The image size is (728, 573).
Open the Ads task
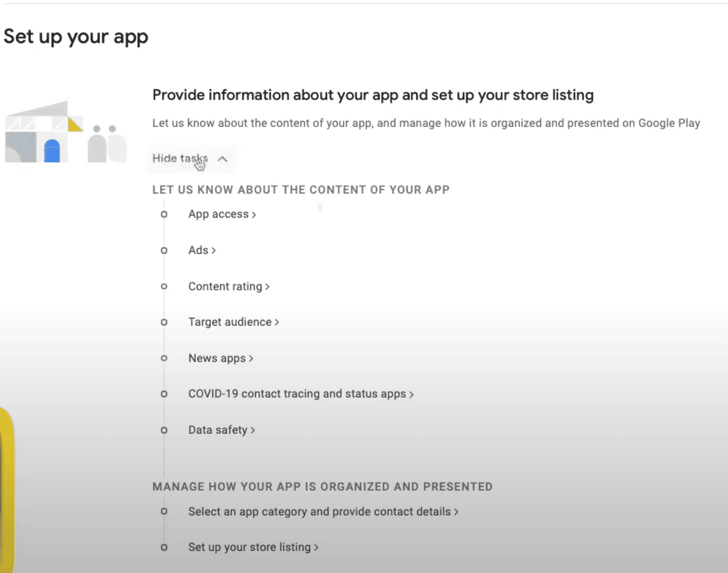[x=201, y=250]
